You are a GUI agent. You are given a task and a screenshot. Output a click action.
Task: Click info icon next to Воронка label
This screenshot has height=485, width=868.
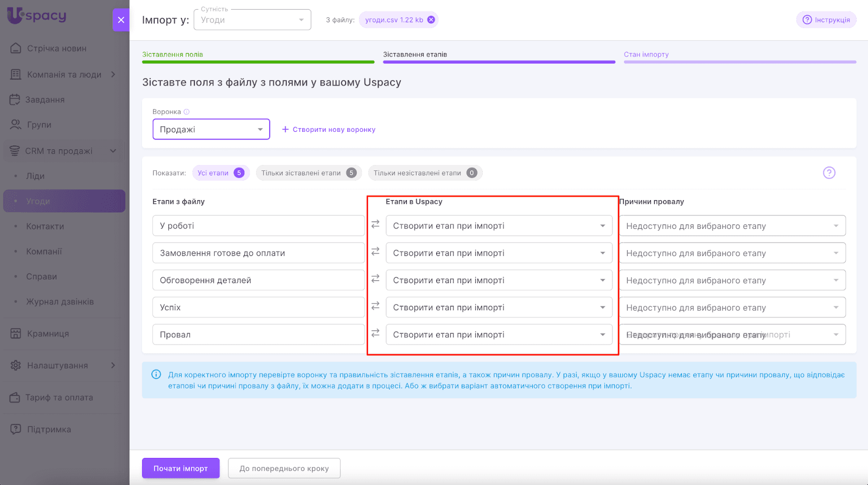click(187, 112)
